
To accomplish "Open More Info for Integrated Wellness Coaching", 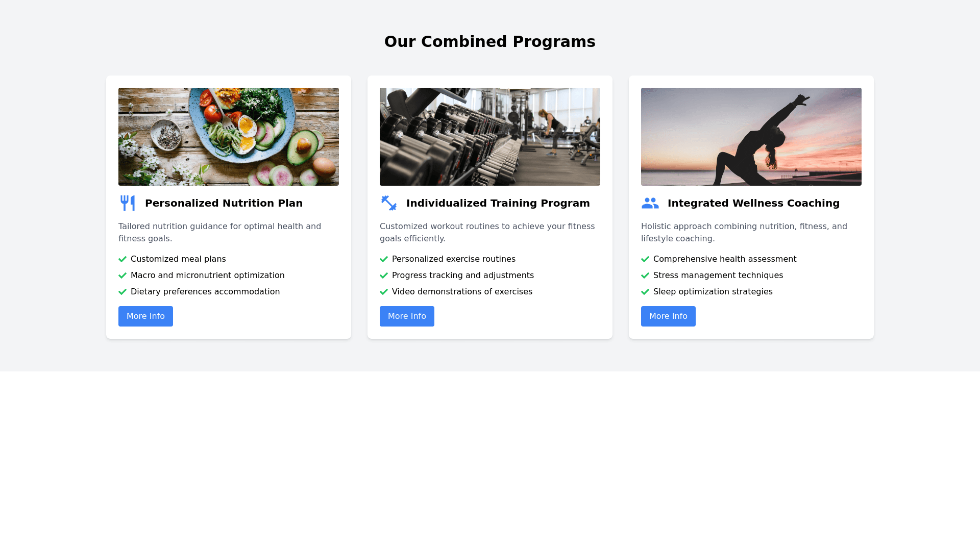I will tap(668, 316).
